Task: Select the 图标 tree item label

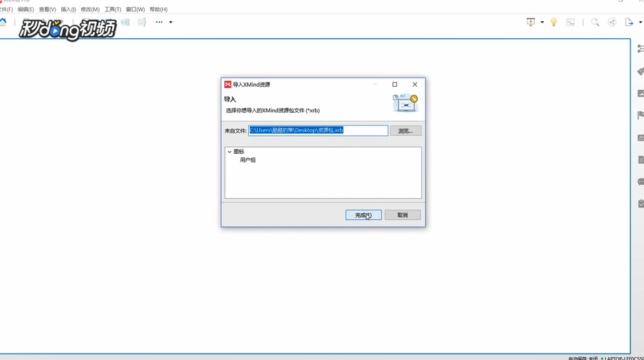Action: [x=238, y=152]
